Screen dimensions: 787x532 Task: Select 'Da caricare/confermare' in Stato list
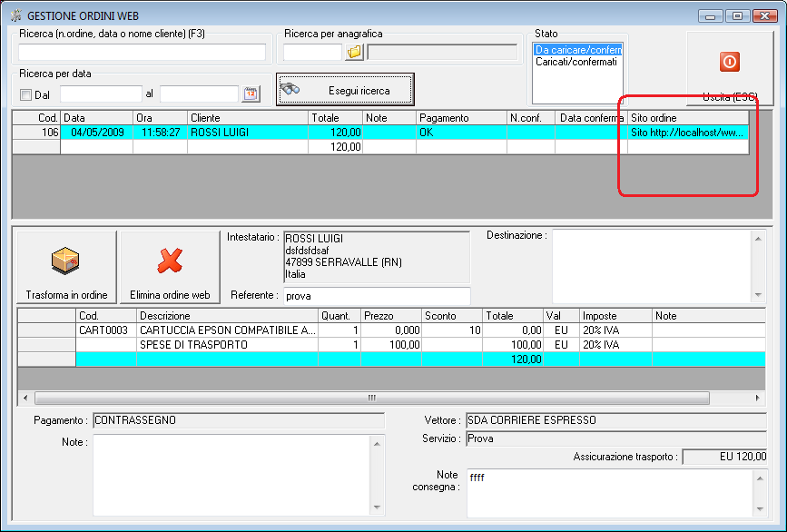pyautogui.click(x=578, y=50)
